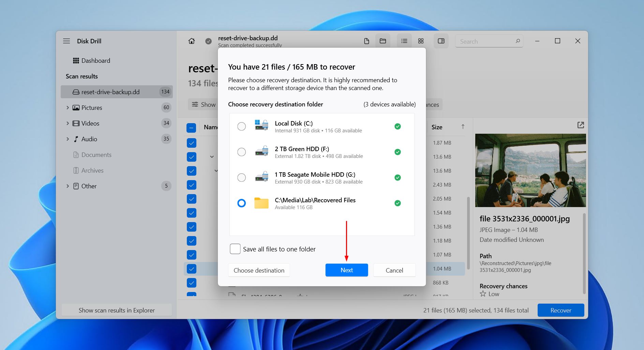Viewport: 644px width, 350px height.
Task: Click Show scan results in Explorer
Action: coord(117,310)
